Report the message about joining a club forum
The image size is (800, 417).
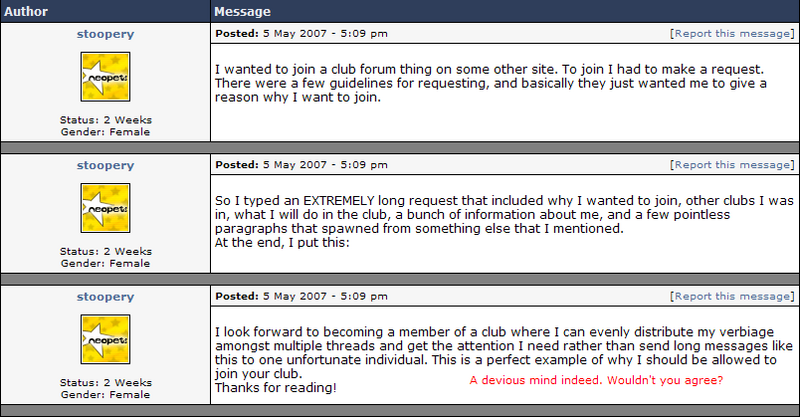click(733, 34)
